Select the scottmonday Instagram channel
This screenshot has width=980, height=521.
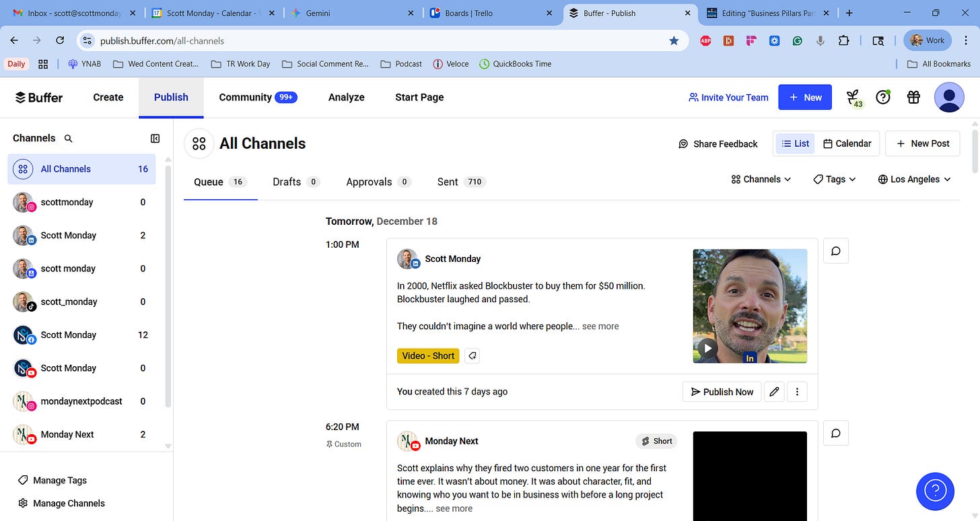click(81, 202)
